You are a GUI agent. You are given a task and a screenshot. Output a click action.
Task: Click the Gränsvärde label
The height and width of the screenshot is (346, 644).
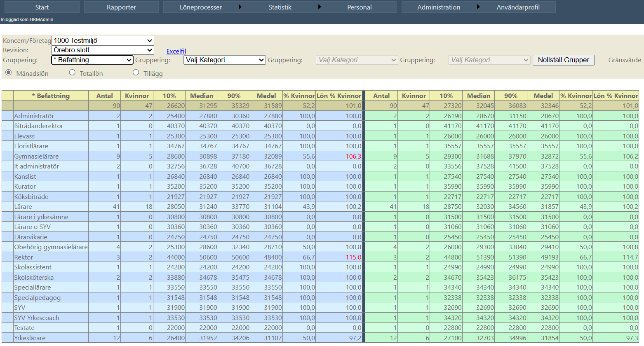625,60
